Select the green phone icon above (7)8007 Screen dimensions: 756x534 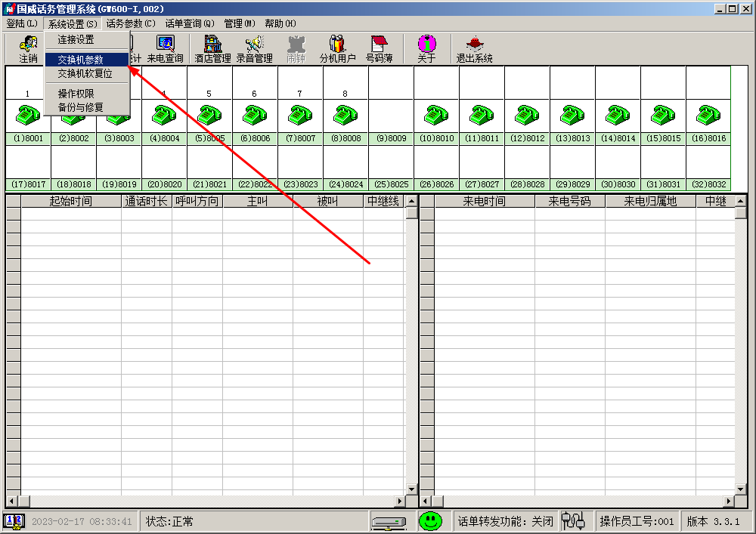300,116
